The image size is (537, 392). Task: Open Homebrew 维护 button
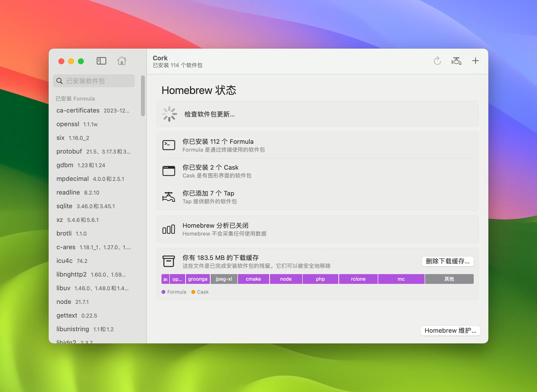450,330
